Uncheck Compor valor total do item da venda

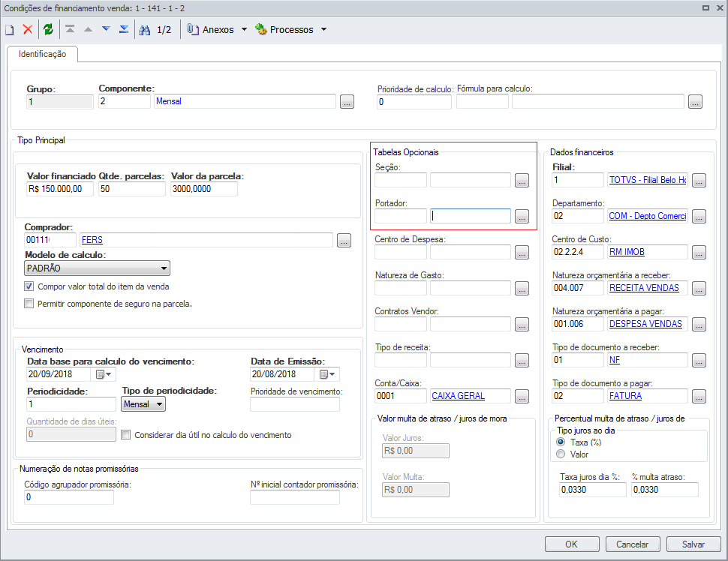(x=29, y=286)
